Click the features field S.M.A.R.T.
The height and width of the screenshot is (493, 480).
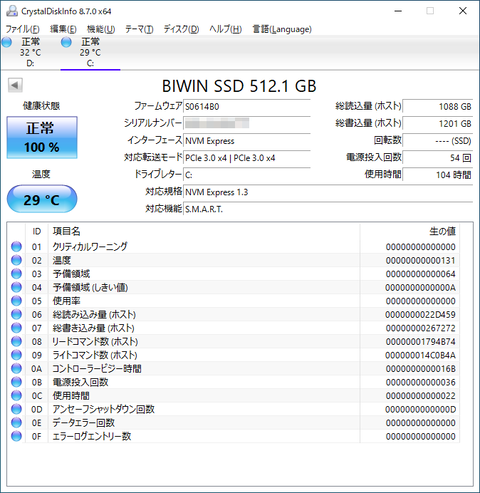point(328,209)
